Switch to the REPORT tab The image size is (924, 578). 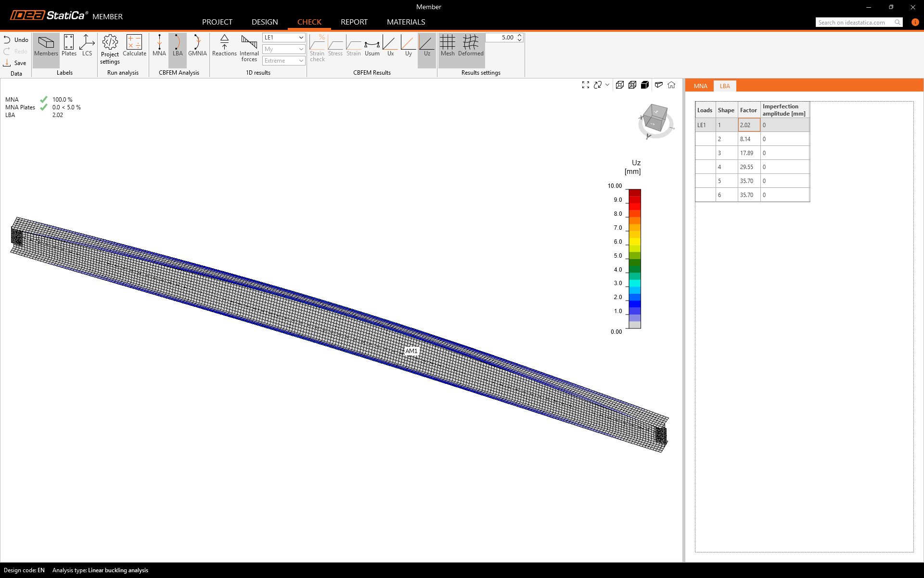tap(354, 22)
